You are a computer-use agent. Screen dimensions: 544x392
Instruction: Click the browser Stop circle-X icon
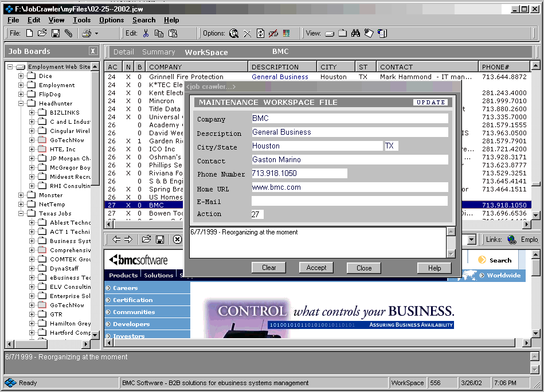click(177, 240)
